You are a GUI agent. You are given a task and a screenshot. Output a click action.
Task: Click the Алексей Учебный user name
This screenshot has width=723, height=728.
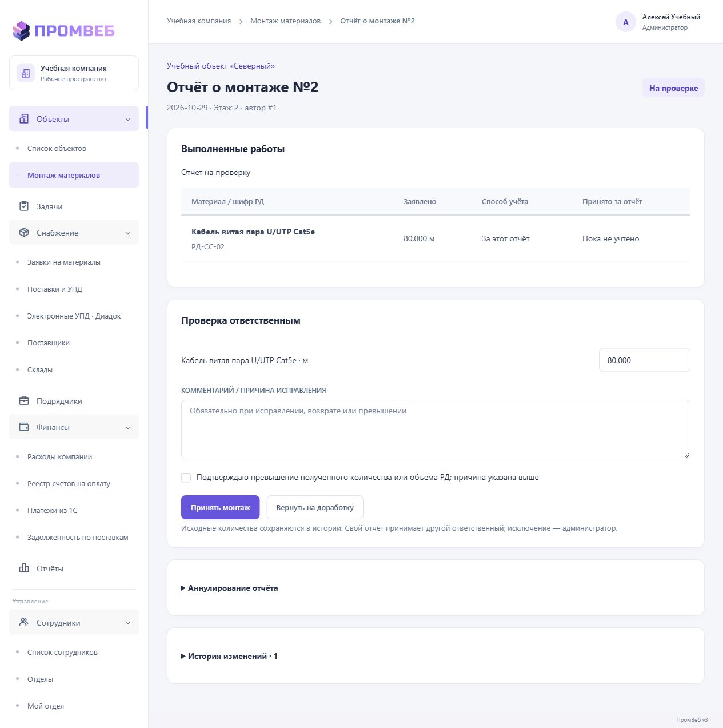pyautogui.click(x=671, y=17)
